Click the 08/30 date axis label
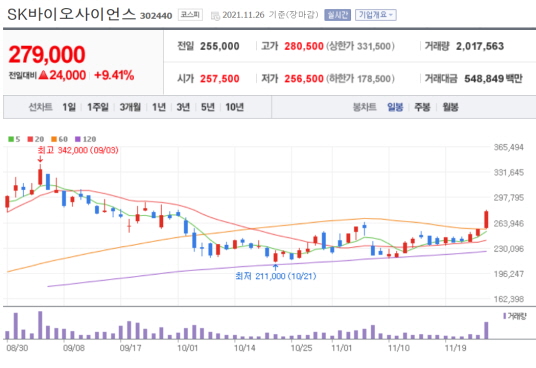Viewport: 536px width, 368px height. click(x=17, y=348)
